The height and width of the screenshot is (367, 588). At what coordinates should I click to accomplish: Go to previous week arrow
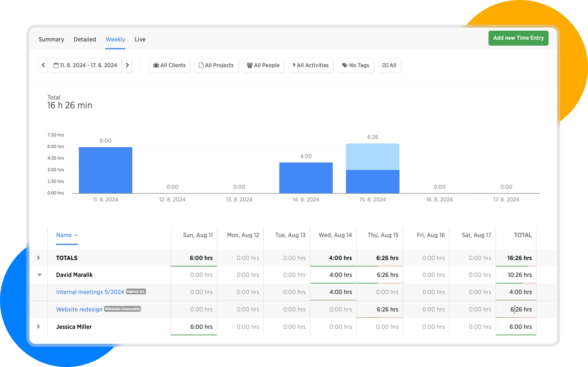coord(43,65)
